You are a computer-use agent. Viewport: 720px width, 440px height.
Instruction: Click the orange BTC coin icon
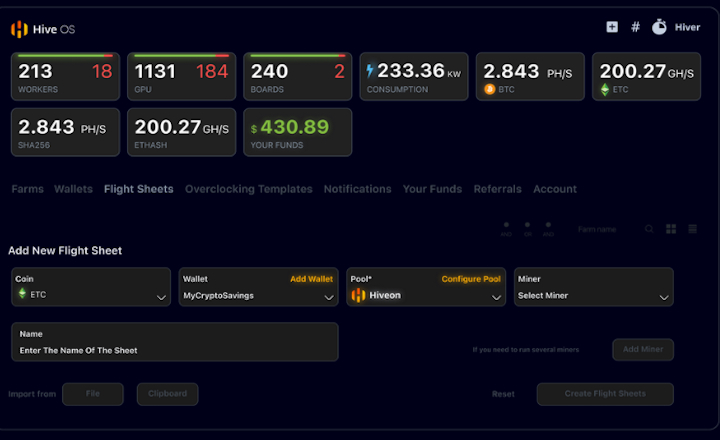click(x=489, y=89)
